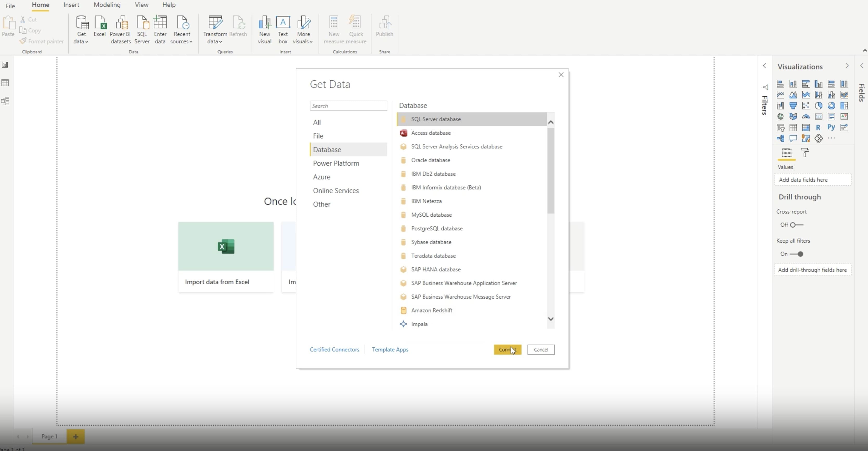
Task: Click the SQL Server ribbon icon
Action: [142, 30]
